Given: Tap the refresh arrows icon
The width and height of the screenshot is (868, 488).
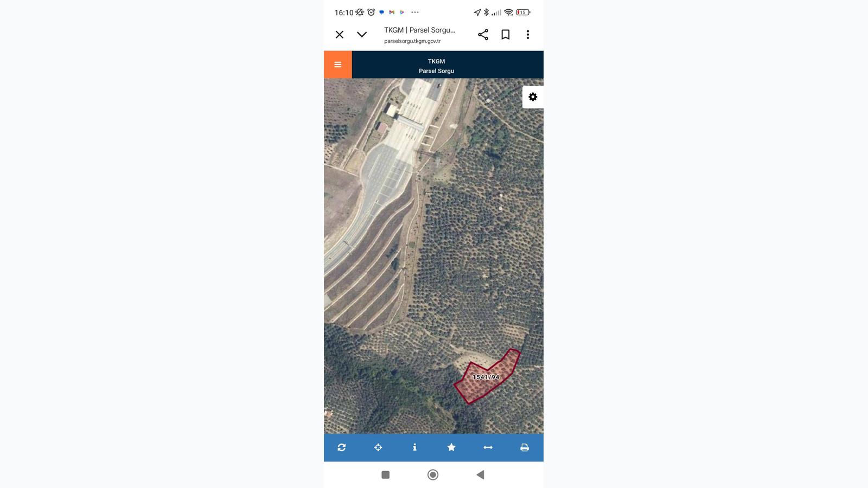Looking at the screenshot, I should point(341,447).
